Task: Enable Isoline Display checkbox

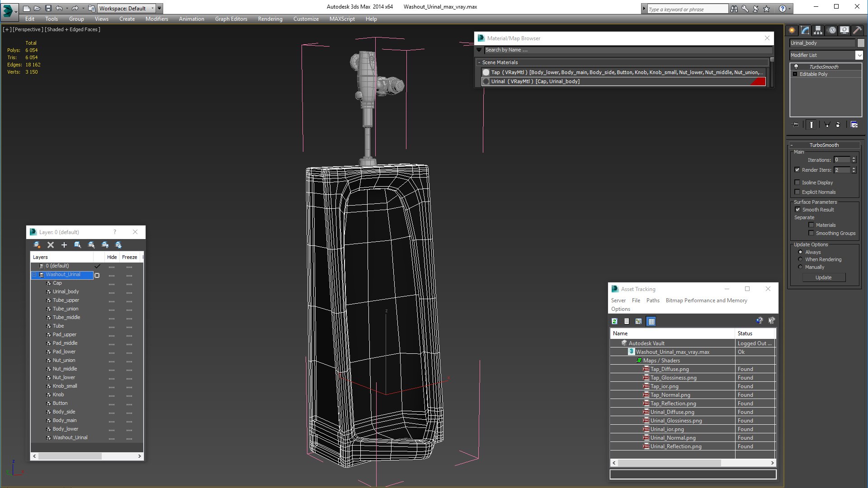Action: (x=797, y=183)
